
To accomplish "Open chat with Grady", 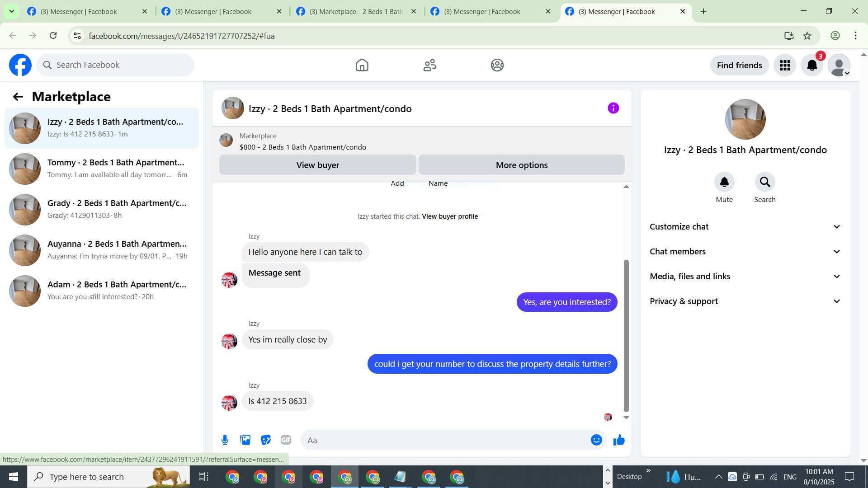I will pyautogui.click(x=102, y=210).
